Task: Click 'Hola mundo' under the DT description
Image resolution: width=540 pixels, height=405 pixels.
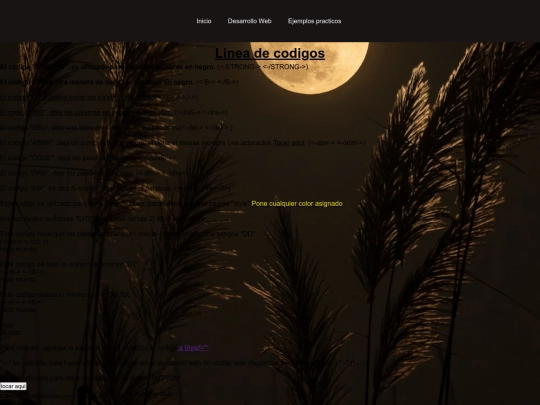Action: coord(18,279)
